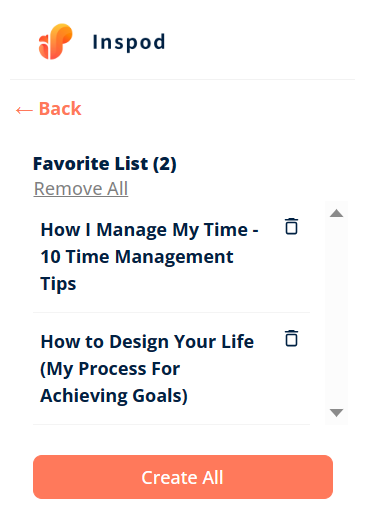
Task: Delete the Time Management Tips favorite
Action: coord(291,226)
